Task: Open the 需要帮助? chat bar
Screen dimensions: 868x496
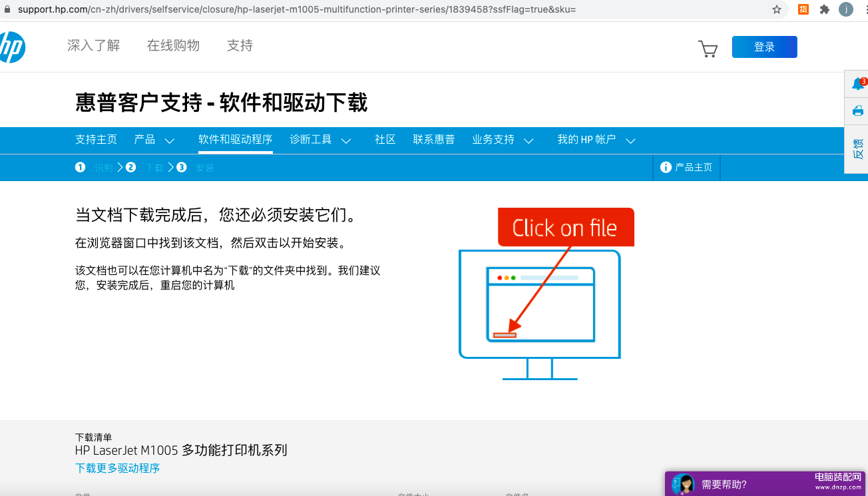Action: (765, 484)
